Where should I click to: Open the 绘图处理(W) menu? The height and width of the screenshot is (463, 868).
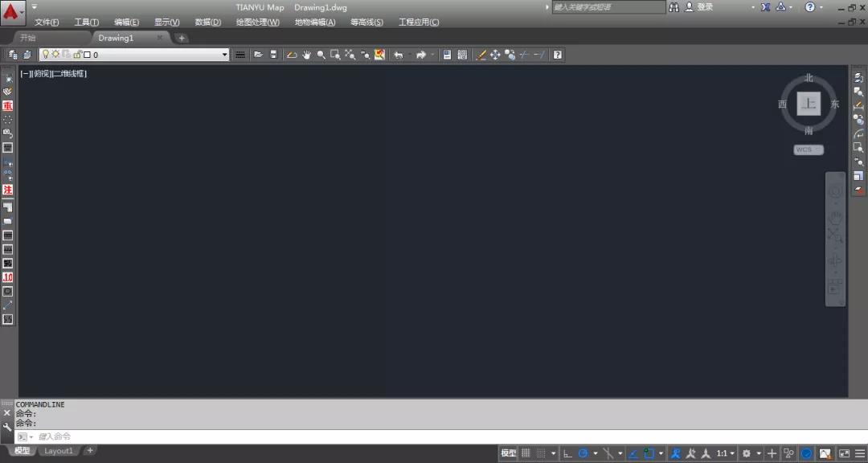tap(257, 23)
